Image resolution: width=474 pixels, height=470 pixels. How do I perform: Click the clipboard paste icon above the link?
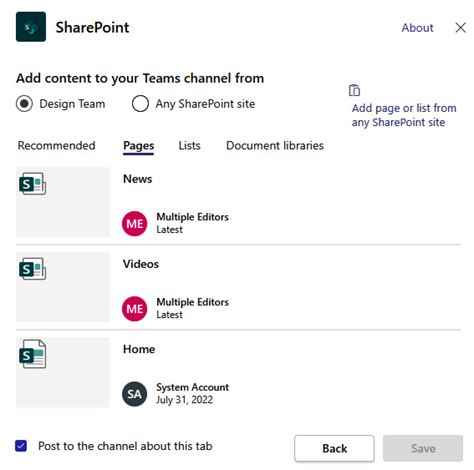354,90
